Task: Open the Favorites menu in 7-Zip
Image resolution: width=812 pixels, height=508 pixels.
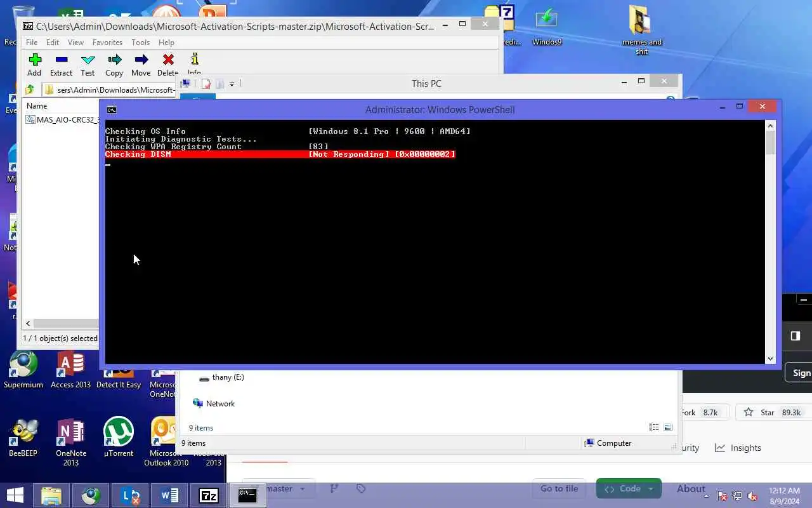Action: [x=107, y=43]
